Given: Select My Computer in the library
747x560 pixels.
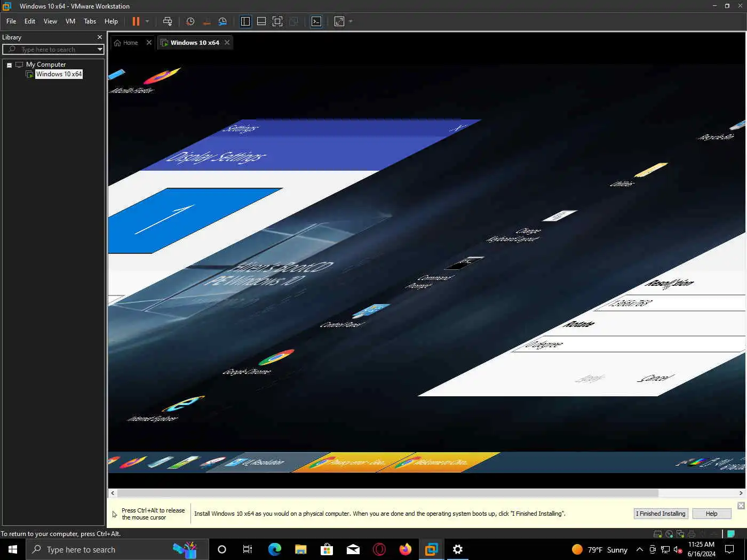Looking at the screenshot, I should [x=46, y=65].
